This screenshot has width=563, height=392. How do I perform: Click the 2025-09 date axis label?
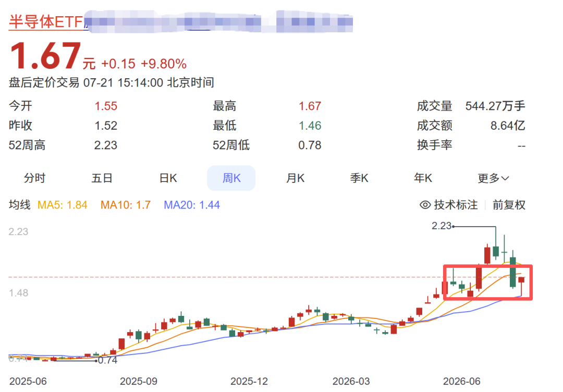tap(139, 381)
